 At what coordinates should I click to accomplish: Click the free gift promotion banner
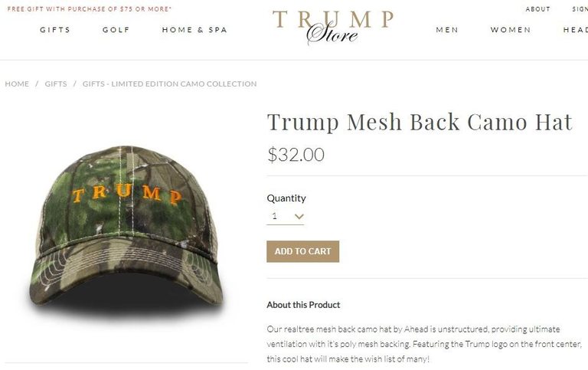click(90, 8)
